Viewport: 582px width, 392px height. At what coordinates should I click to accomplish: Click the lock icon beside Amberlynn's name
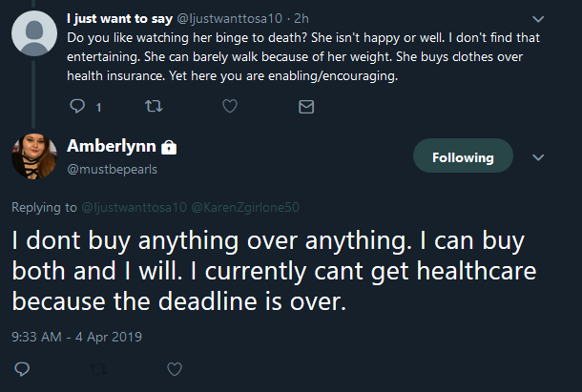169,147
